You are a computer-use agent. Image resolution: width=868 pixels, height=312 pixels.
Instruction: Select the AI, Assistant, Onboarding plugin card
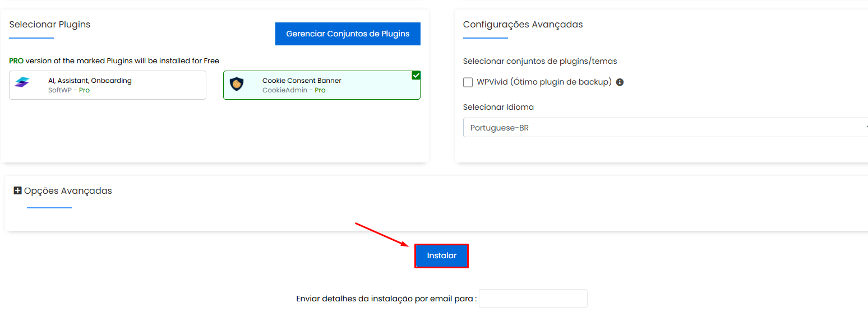point(108,85)
